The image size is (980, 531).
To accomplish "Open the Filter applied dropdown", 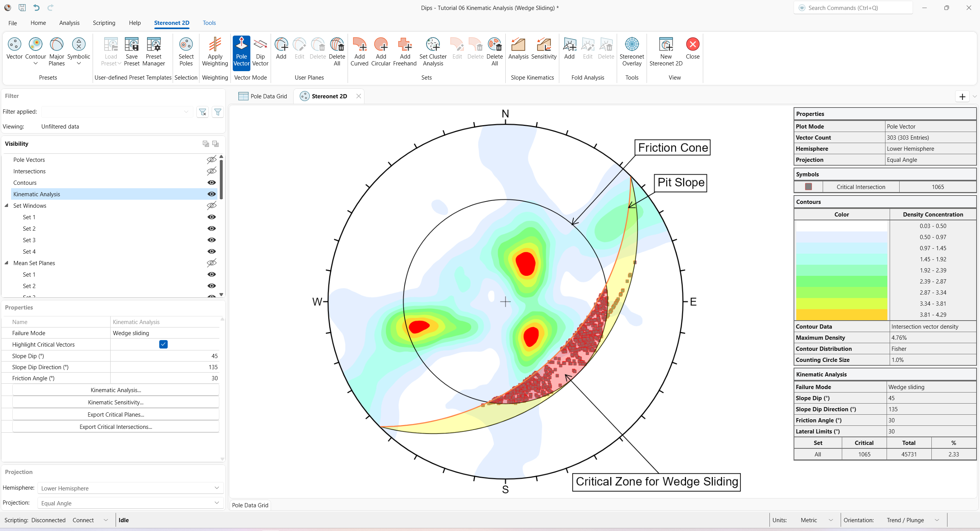I will coord(186,111).
